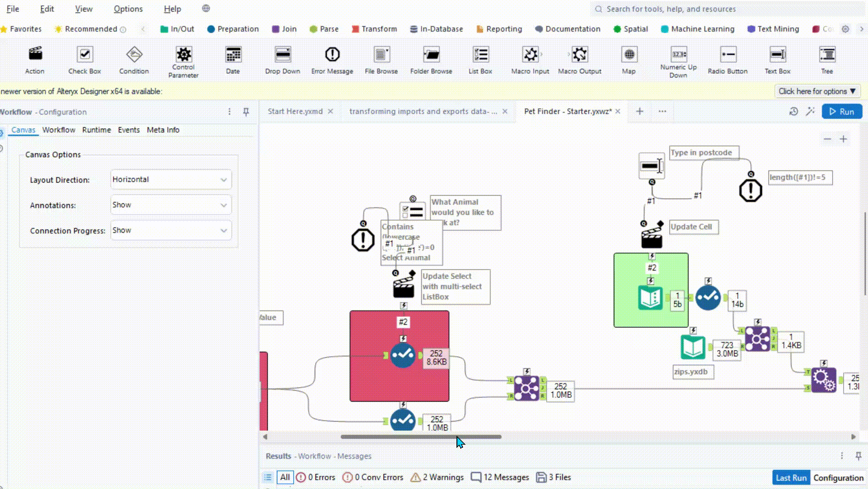Viewport: 868px width, 489px height.
Task: Select the Action tool icon
Action: tap(35, 54)
